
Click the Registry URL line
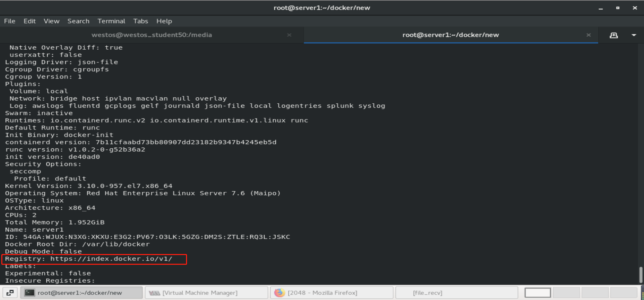[89, 259]
